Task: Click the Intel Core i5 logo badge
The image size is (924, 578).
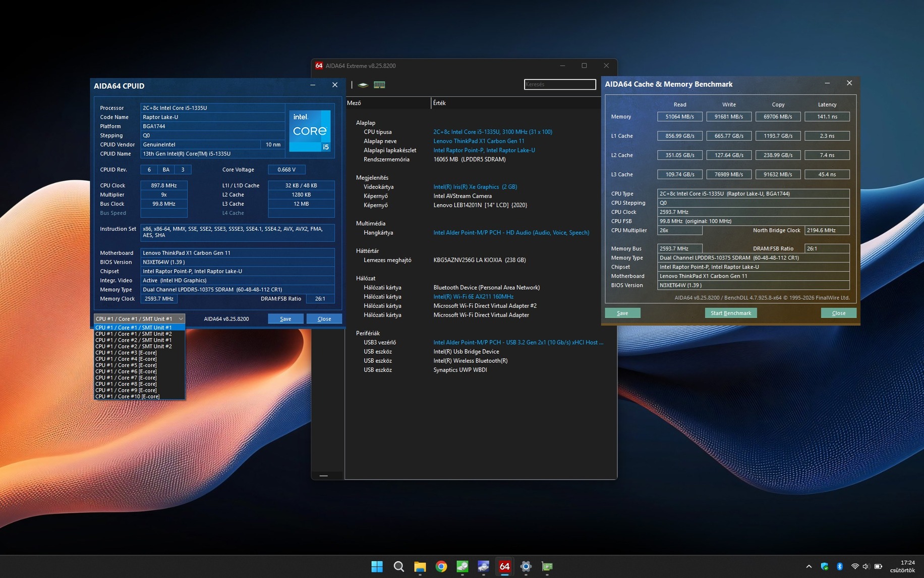Action: click(310, 131)
